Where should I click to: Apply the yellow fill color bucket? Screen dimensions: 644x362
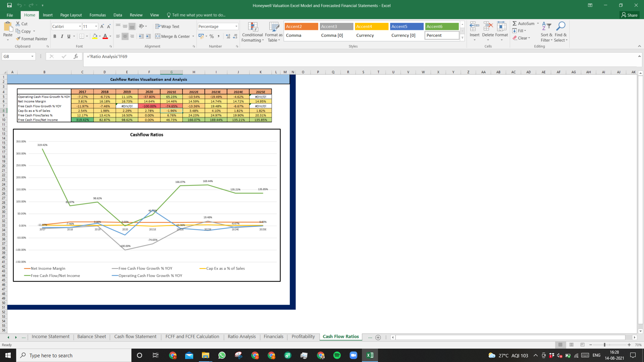pos(95,36)
